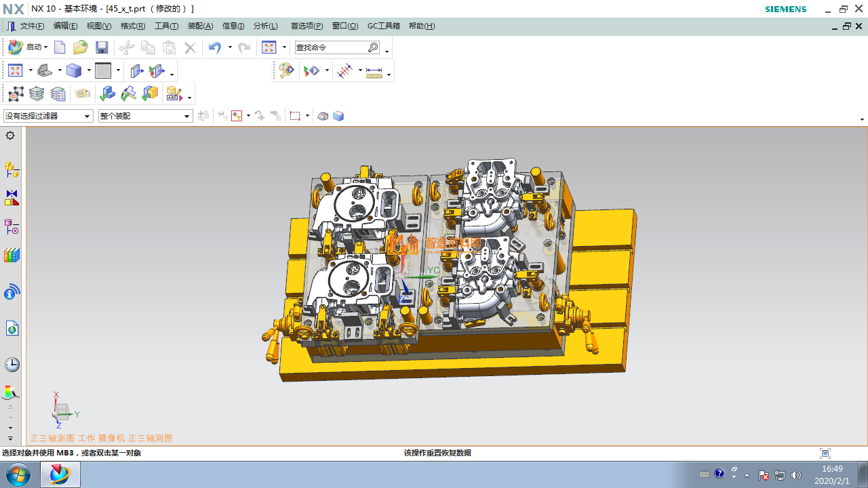
Task: Toggle the Layer Settings stack icon
Action: pyautogui.click(x=37, y=94)
